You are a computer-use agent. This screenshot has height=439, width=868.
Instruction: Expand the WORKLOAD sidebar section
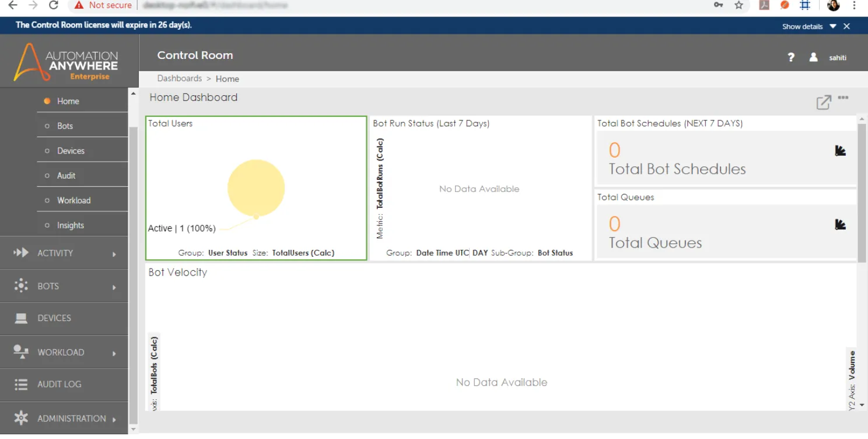pyautogui.click(x=64, y=352)
